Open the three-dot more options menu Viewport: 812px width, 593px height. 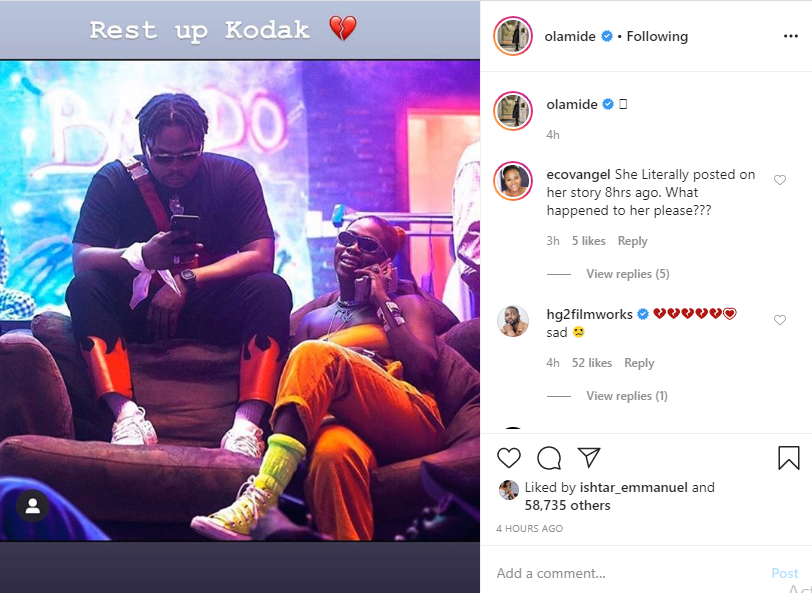tap(791, 36)
